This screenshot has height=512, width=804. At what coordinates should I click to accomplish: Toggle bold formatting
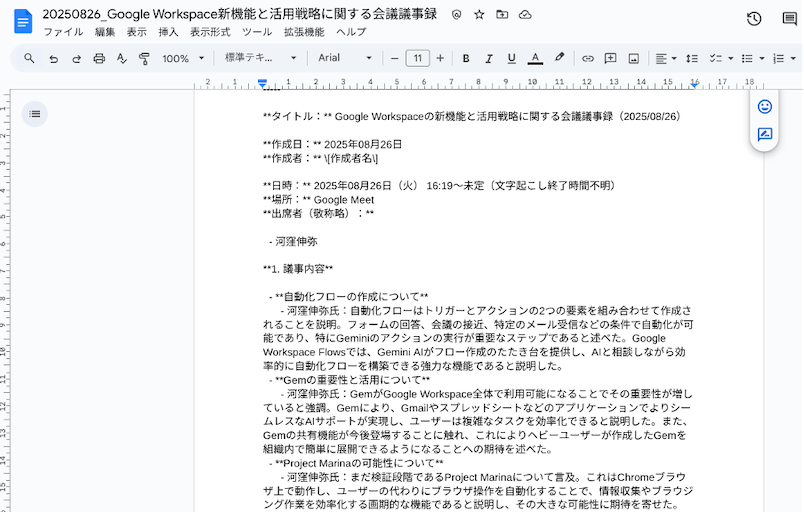click(x=466, y=58)
